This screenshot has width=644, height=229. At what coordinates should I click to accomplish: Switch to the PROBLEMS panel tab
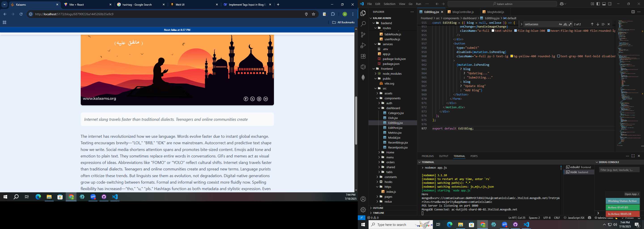point(428,156)
